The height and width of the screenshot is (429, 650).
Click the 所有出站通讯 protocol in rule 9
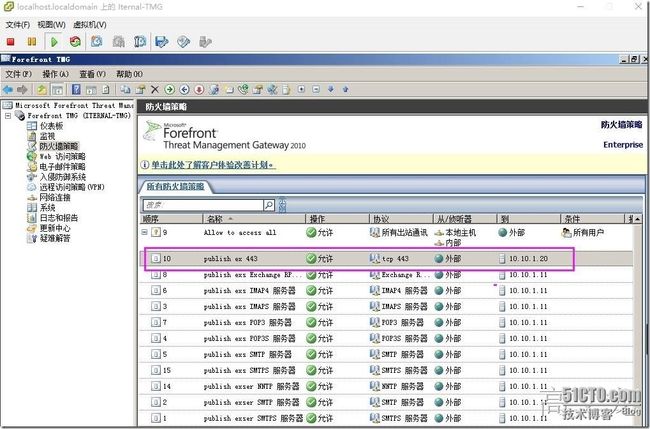coord(398,233)
